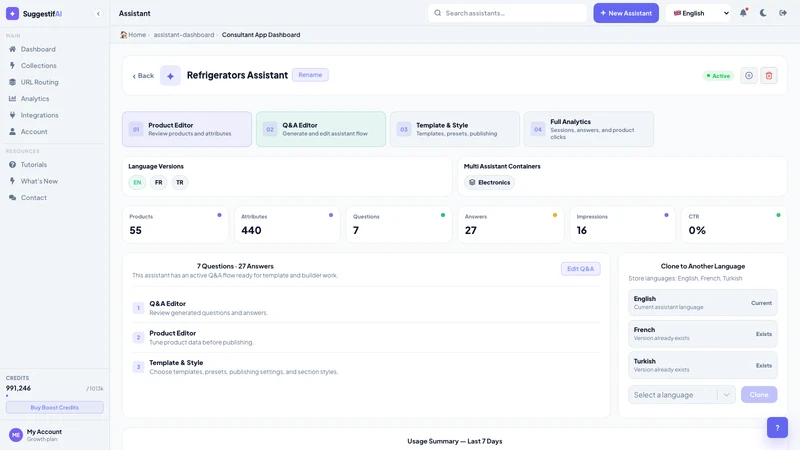
Task: Go to assistant-dashboard breadcrumb
Action: pos(184,35)
